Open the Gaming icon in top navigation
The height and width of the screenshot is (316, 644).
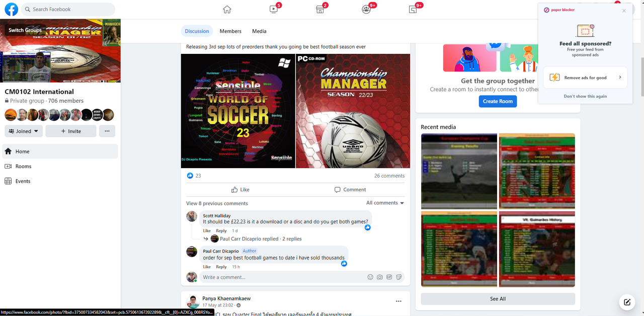pyautogui.click(x=413, y=9)
